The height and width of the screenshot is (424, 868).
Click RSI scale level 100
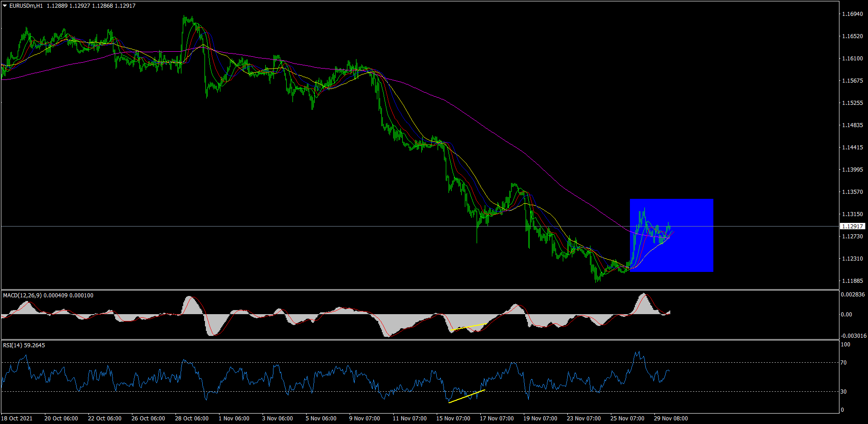pyautogui.click(x=845, y=345)
